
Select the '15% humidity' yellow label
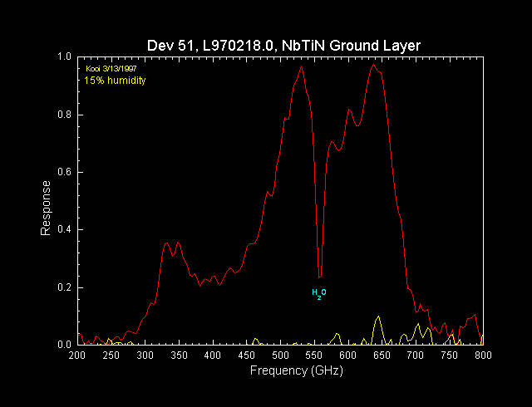[116, 81]
